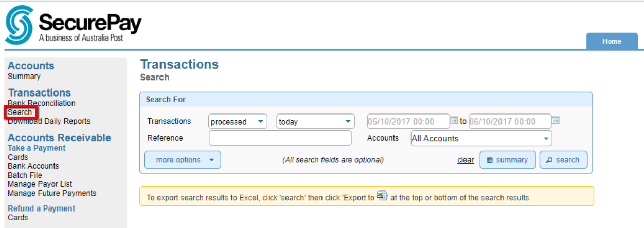
Task: Open Accounts Summary in sidebar
Action: click(x=24, y=77)
